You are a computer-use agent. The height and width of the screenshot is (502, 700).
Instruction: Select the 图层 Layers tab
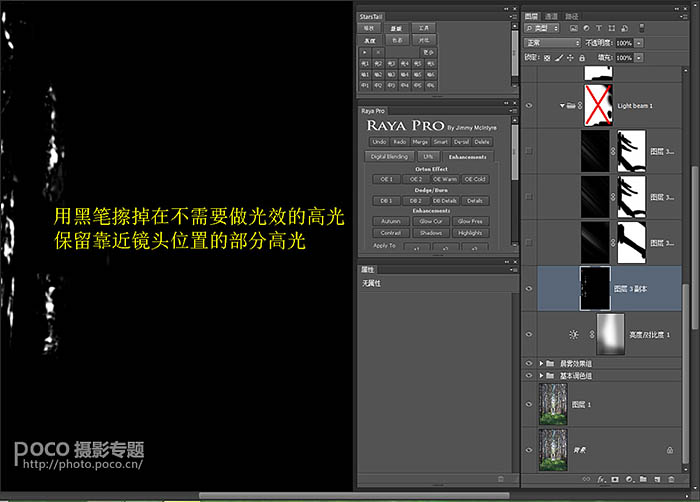click(531, 17)
